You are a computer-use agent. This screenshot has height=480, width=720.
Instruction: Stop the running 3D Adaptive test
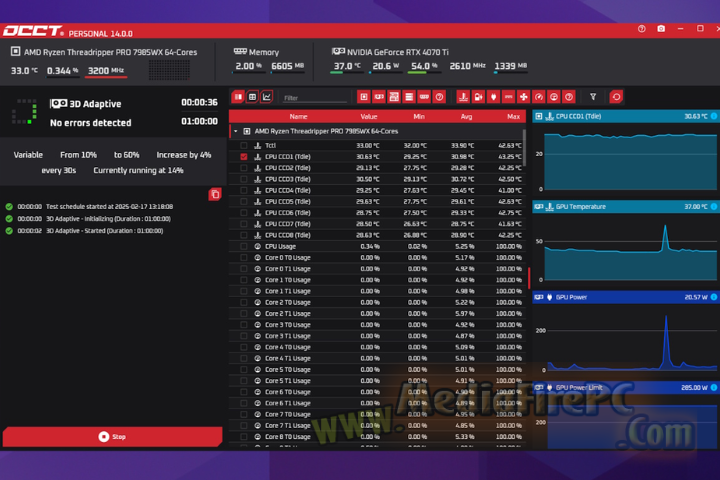(112, 436)
